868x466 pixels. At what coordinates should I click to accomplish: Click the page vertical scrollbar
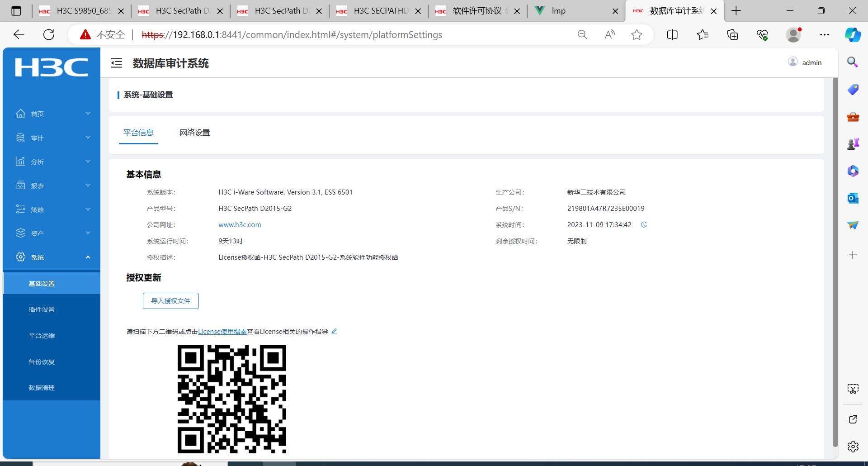tap(835, 262)
